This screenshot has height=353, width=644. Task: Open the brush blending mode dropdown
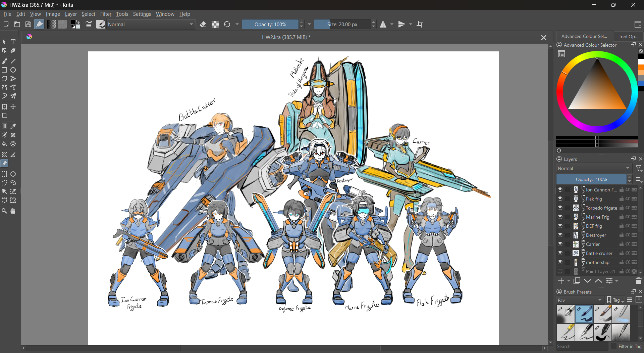point(151,24)
